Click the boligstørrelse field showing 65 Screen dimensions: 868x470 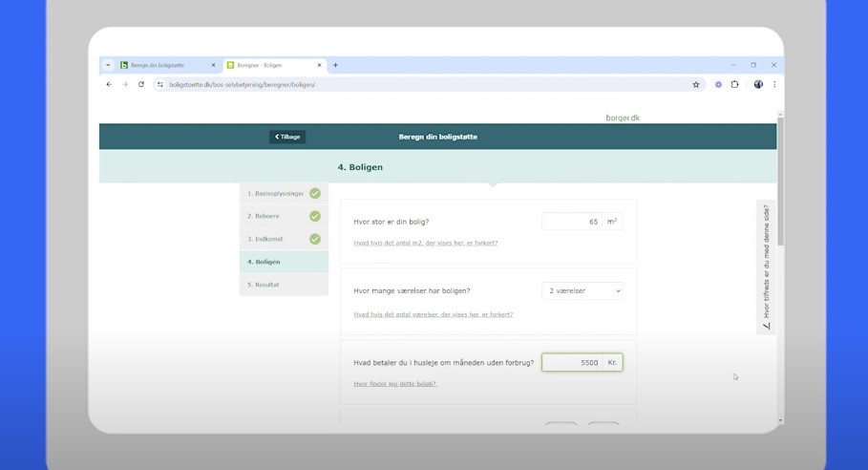point(572,222)
